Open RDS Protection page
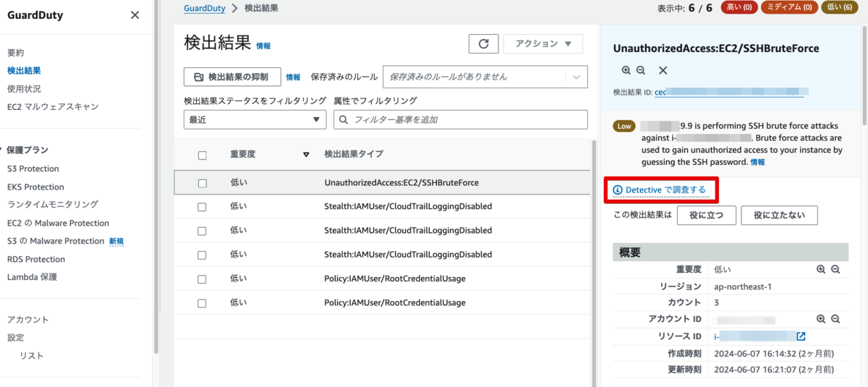 pyautogui.click(x=36, y=259)
